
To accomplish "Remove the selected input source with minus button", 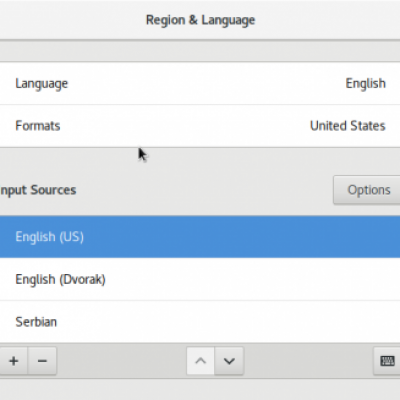I will pyautogui.click(x=42, y=361).
